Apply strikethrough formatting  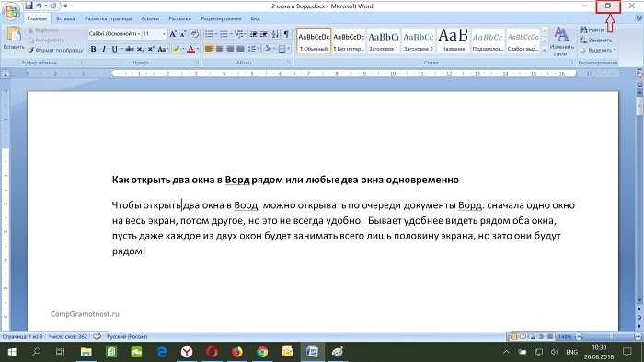coord(130,49)
